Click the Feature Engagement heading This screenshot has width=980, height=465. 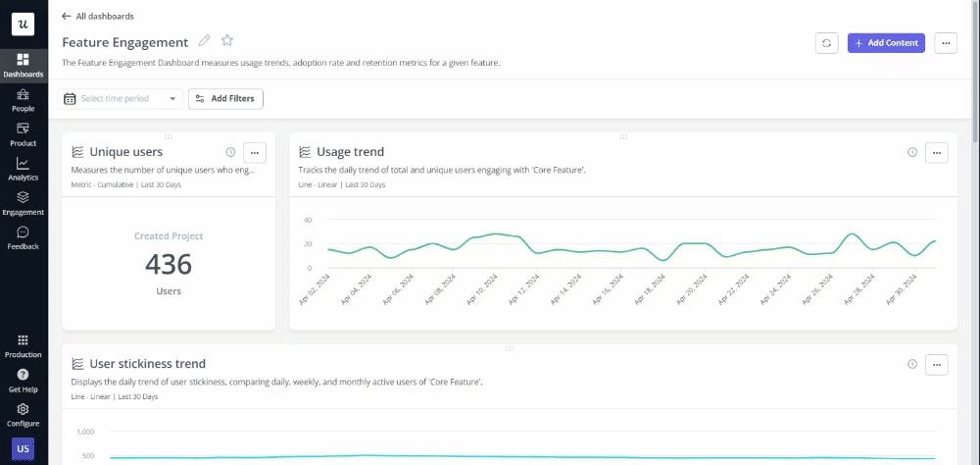click(125, 42)
